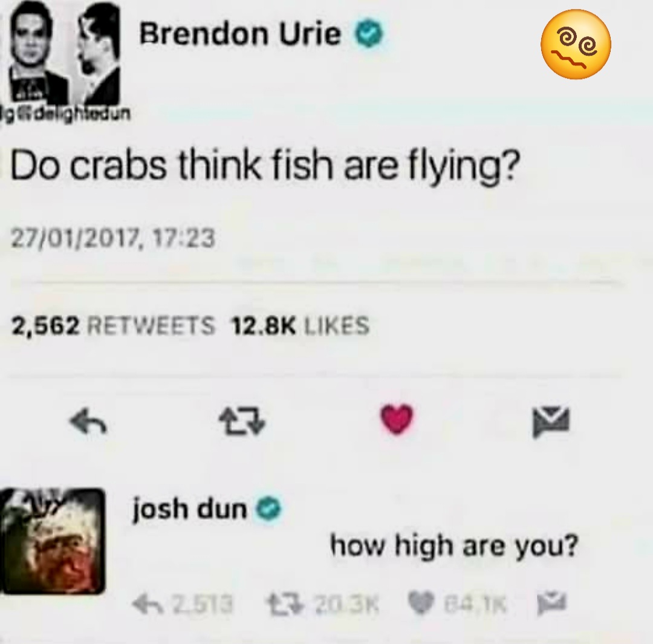View the 2,562 Retweets list
The width and height of the screenshot is (653, 644).
[x=113, y=325]
